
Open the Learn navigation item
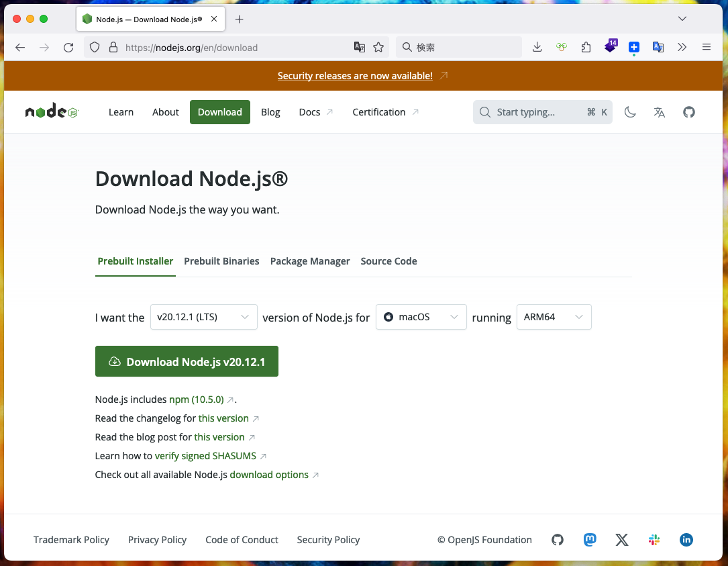tap(121, 112)
